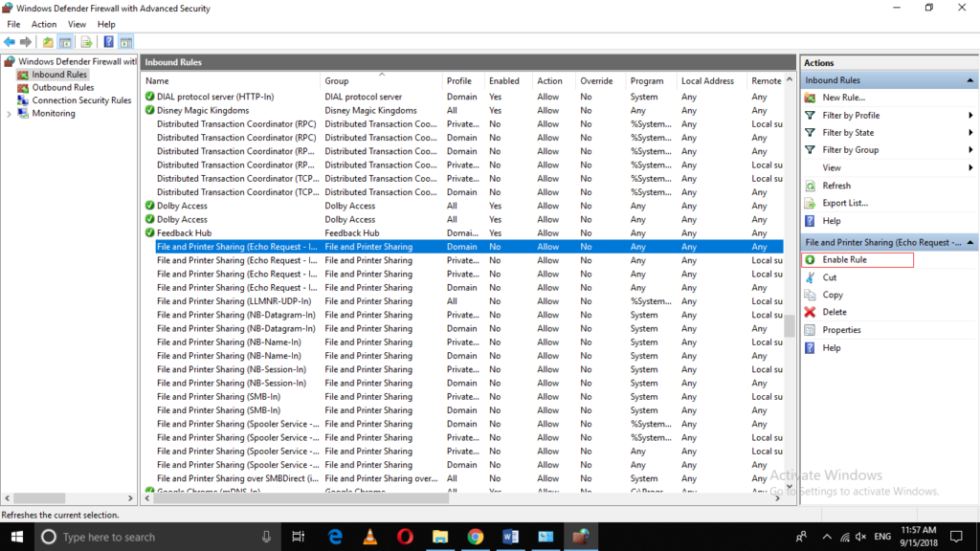
Task: Collapse the Inbound Rules actions section
Action: click(970, 80)
